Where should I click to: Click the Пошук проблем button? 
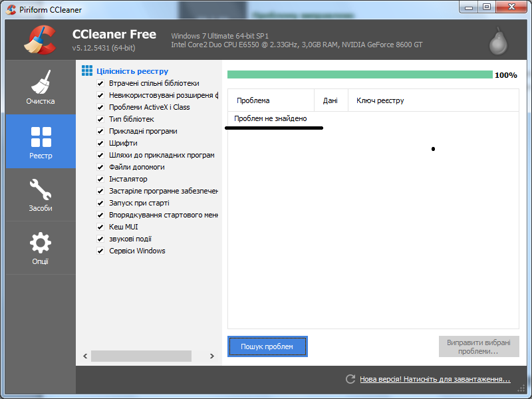coord(267,346)
